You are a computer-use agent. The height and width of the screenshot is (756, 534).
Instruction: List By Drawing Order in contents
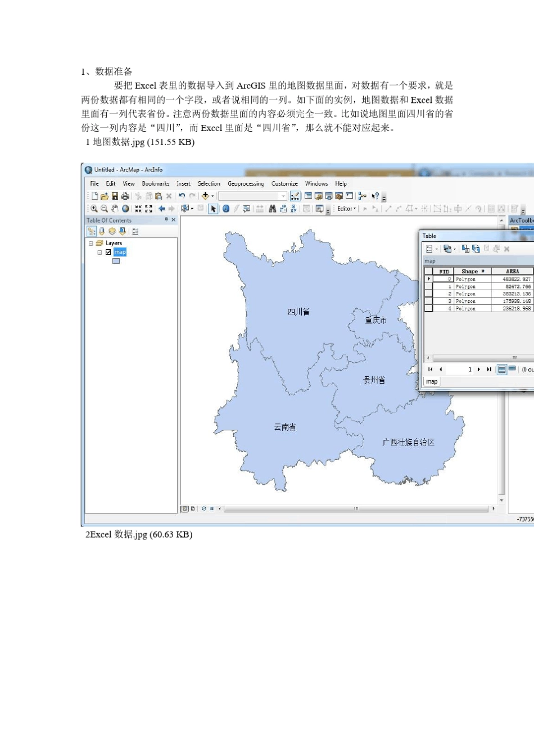pyautogui.click(x=92, y=231)
